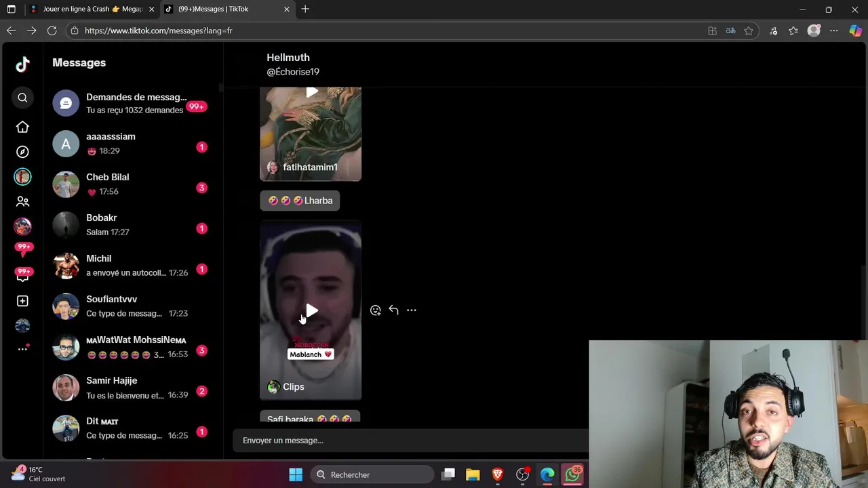
Task: Focus the 'Envoyer un message...' input
Action: pyautogui.click(x=411, y=441)
